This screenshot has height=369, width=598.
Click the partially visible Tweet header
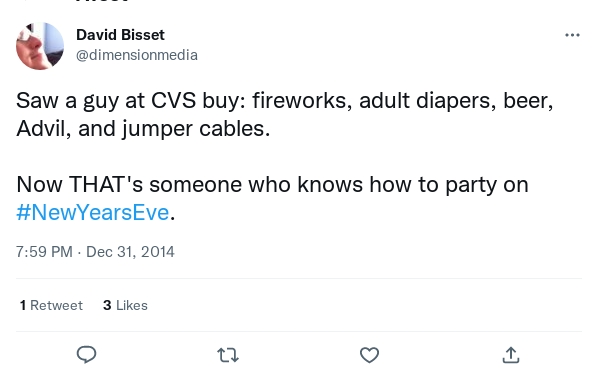point(102,1)
